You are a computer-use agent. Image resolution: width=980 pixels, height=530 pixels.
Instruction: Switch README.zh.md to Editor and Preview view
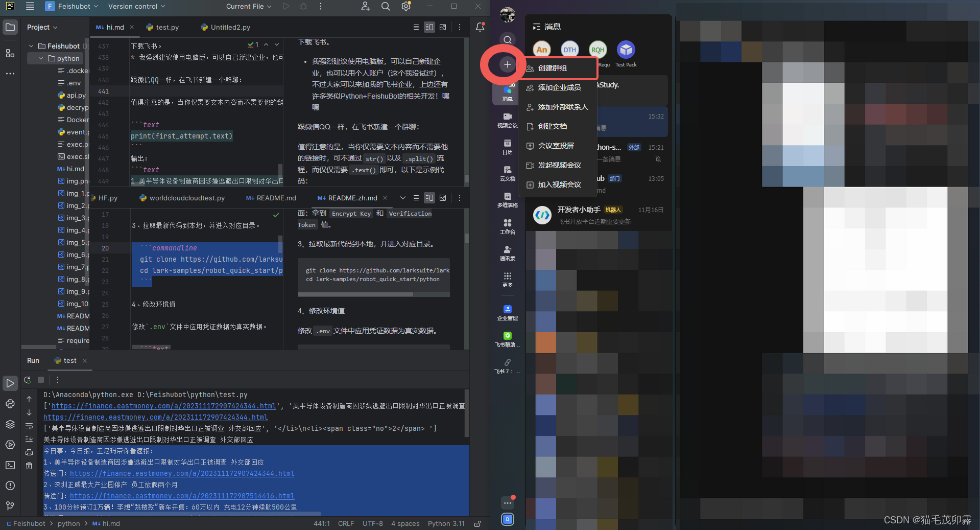pyautogui.click(x=429, y=198)
